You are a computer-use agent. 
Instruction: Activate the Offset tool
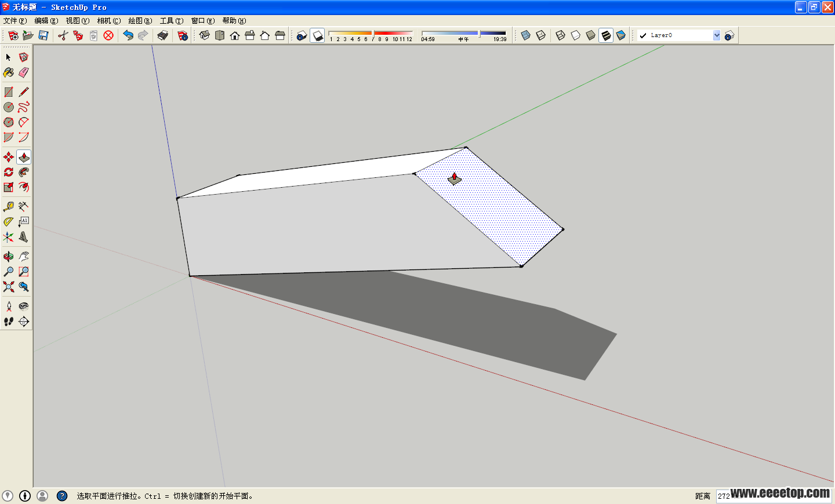pos(24,187)
